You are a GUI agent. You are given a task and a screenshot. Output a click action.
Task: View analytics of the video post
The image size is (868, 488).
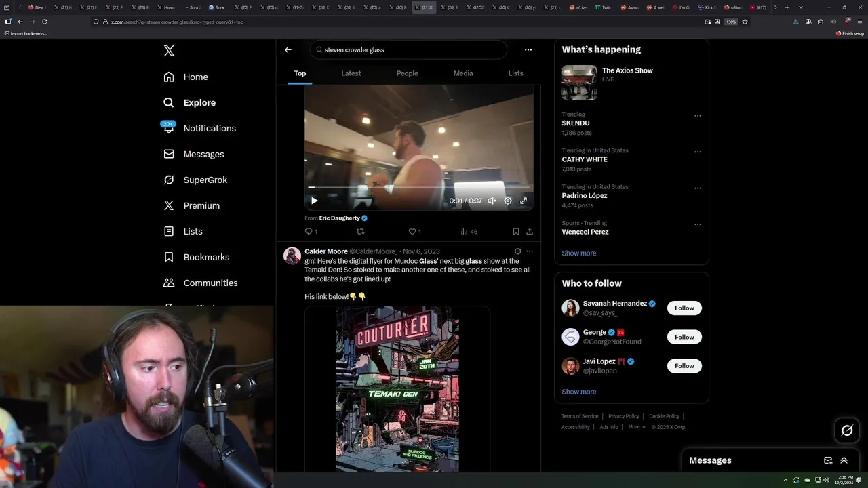coord(469,232)
